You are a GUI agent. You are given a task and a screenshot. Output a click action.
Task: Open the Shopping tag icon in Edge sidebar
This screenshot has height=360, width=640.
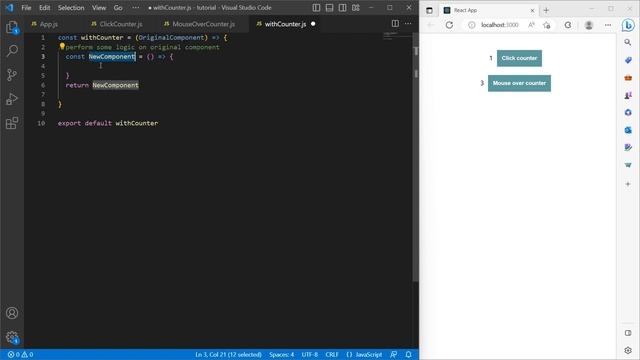(628, 60)
